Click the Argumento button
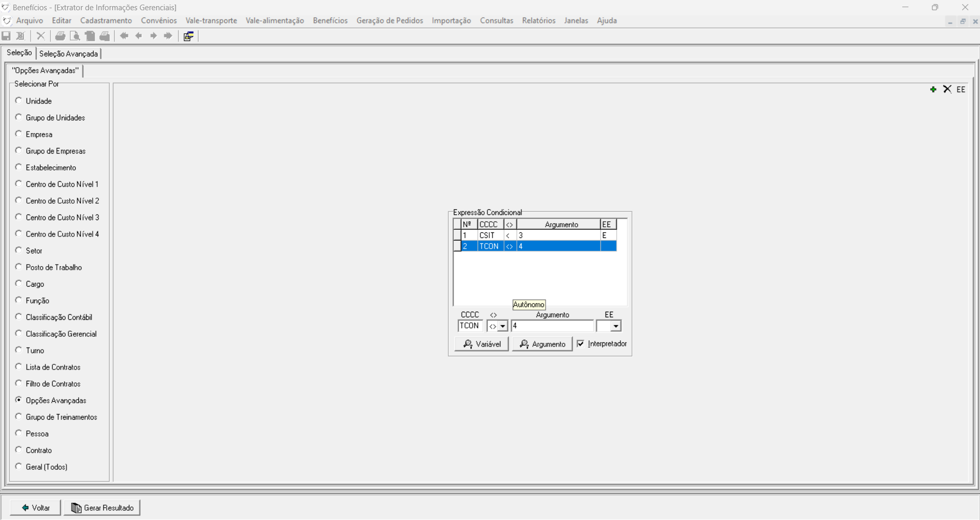Image resolution: width=980 pixels, height=520 pixels. pyautogui.click(x=542, y=344)
